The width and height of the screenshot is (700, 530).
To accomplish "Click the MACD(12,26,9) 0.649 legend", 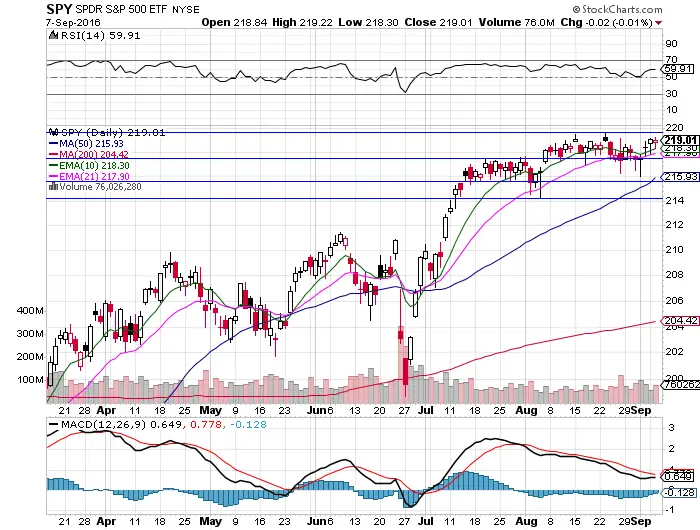I will (x=121, y=424).
